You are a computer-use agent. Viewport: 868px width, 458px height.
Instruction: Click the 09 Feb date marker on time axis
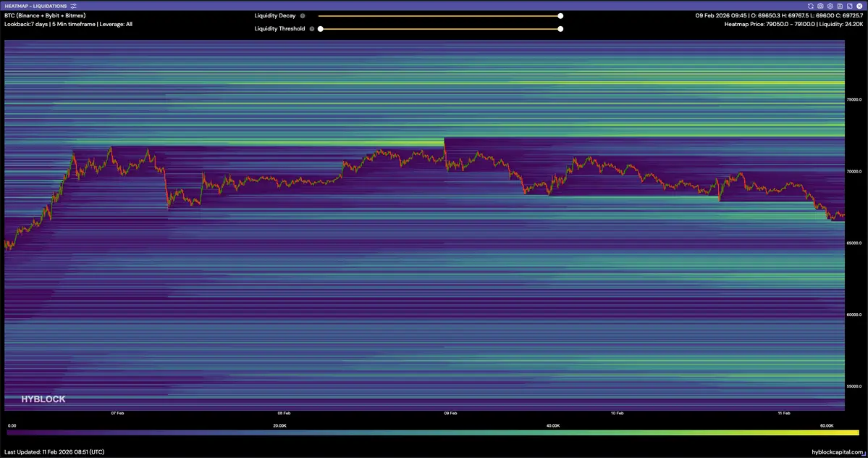tap(450, 413)
